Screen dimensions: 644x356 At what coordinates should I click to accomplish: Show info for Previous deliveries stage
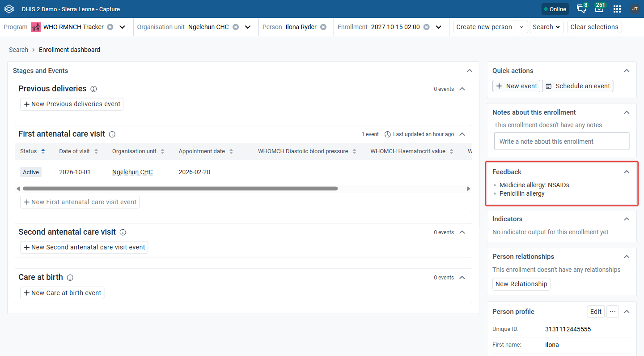click(93, 89)
